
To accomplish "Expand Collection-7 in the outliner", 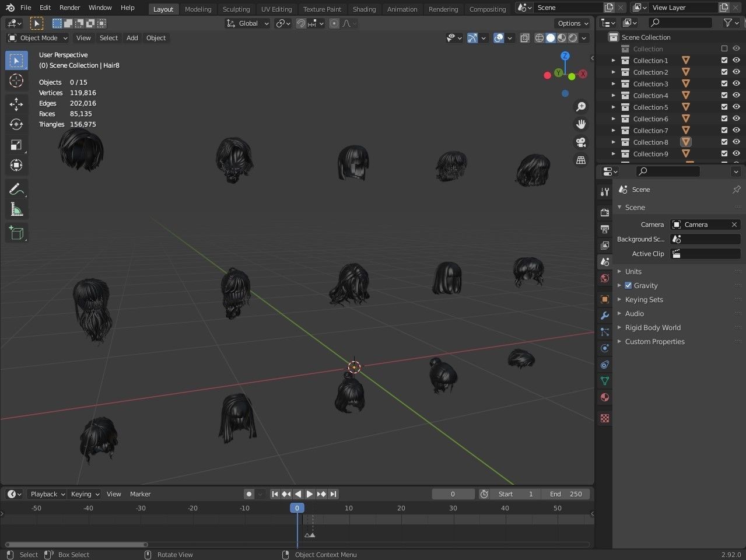I will tap(614, 131).
